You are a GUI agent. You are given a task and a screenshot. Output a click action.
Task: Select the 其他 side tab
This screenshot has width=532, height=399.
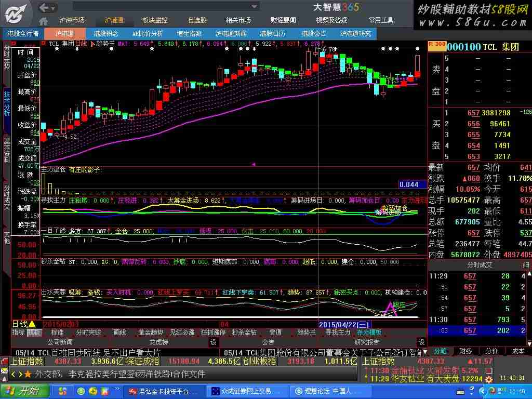[6, 238]
